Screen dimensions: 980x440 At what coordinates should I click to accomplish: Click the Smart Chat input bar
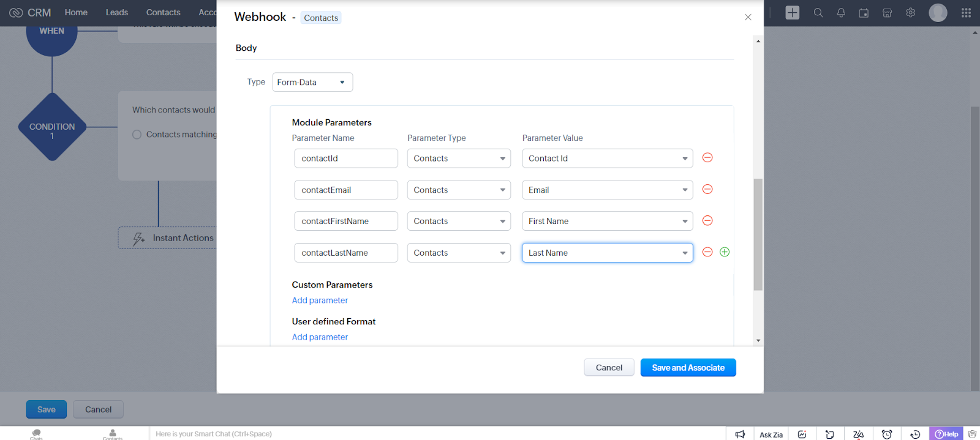tap(437, 434)
